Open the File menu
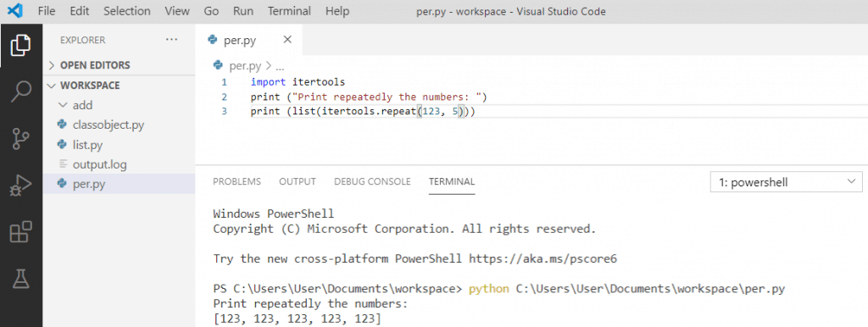 pos(47,11)
